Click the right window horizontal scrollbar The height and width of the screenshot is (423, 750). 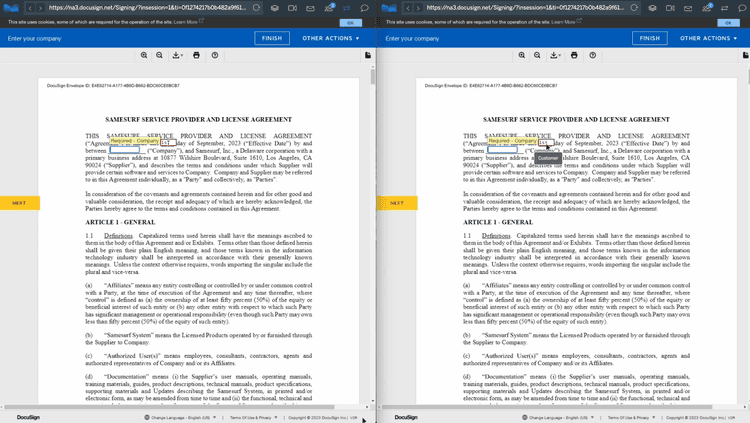point(548,407)
